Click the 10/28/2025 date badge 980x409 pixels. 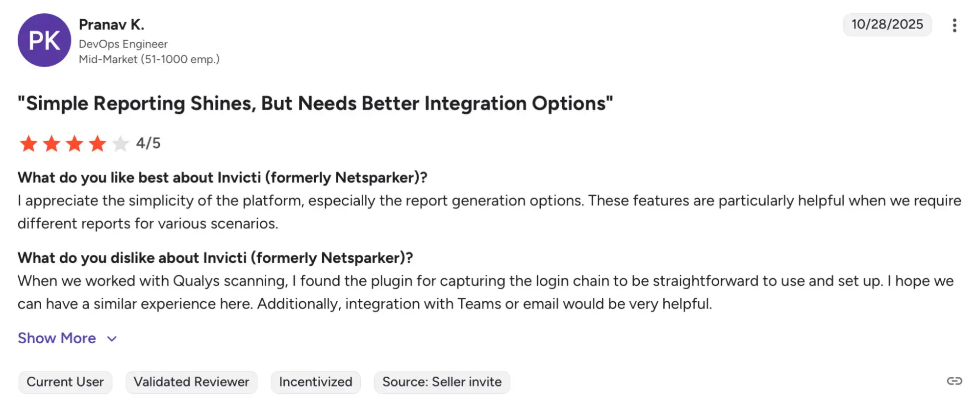887,25
